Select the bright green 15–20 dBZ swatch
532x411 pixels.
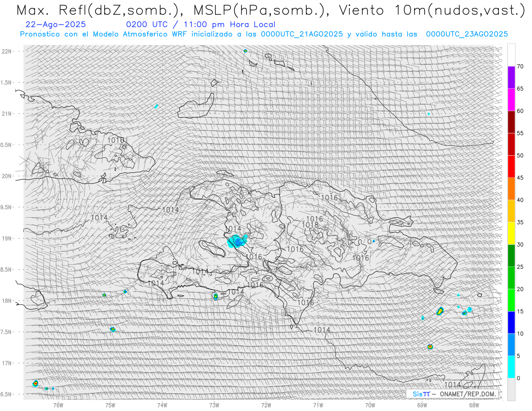click(511, 300)
